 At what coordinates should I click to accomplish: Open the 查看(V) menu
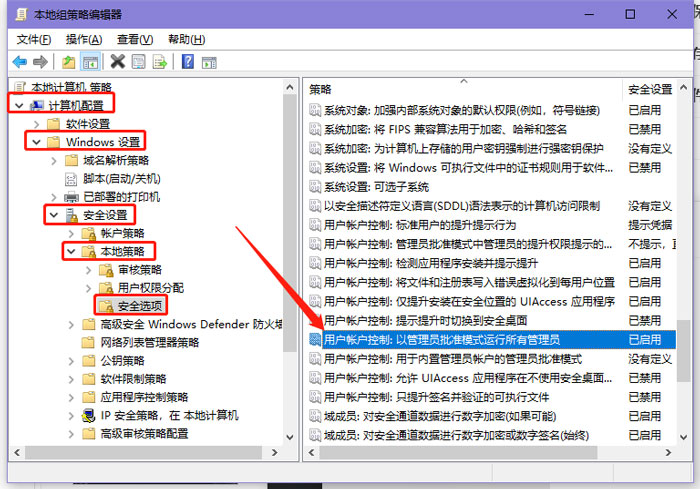(135, 39)
